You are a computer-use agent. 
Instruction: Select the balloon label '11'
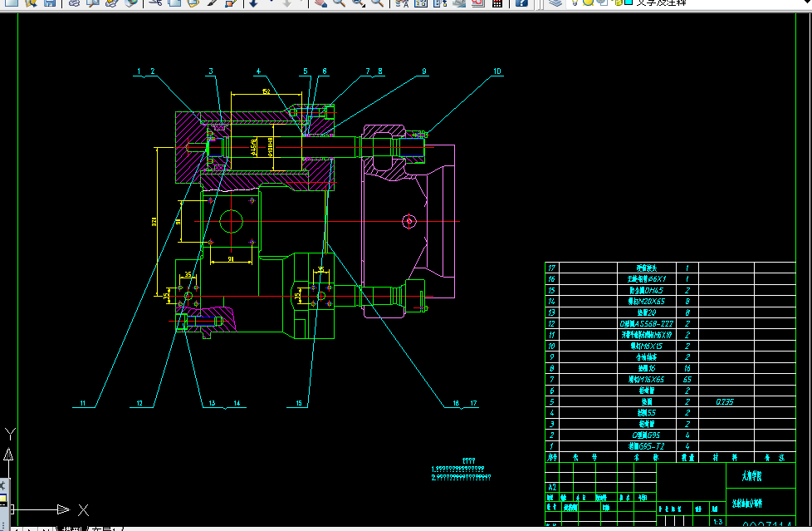pos(82,403)
